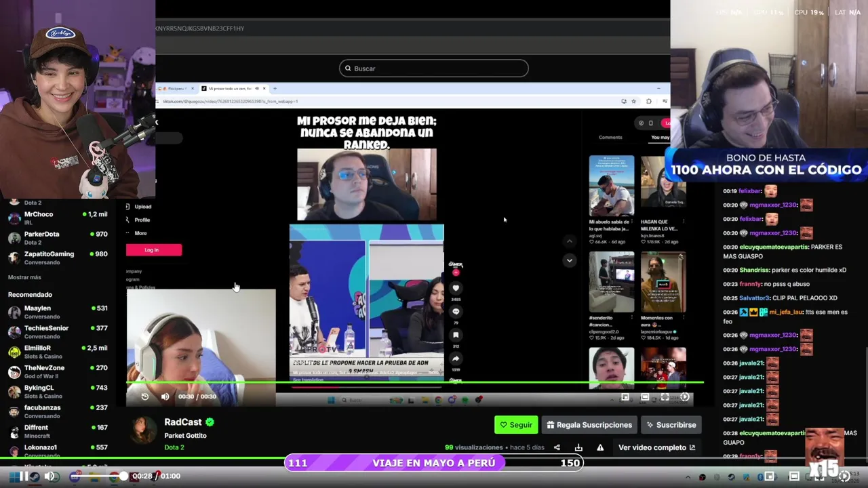Click Regala Suscripciones button
Image resolution: width=868 pixels, height=488 pixels.
(x=589, y=425)
